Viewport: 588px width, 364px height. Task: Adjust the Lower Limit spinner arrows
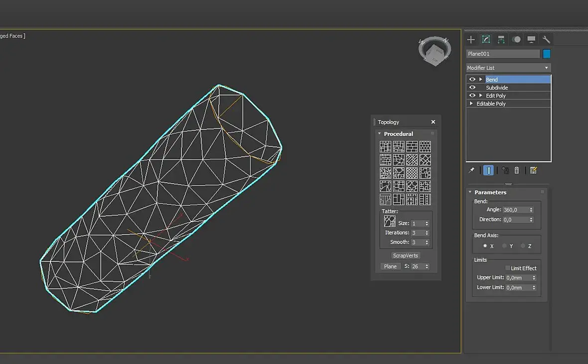click(x=534, y=287)
